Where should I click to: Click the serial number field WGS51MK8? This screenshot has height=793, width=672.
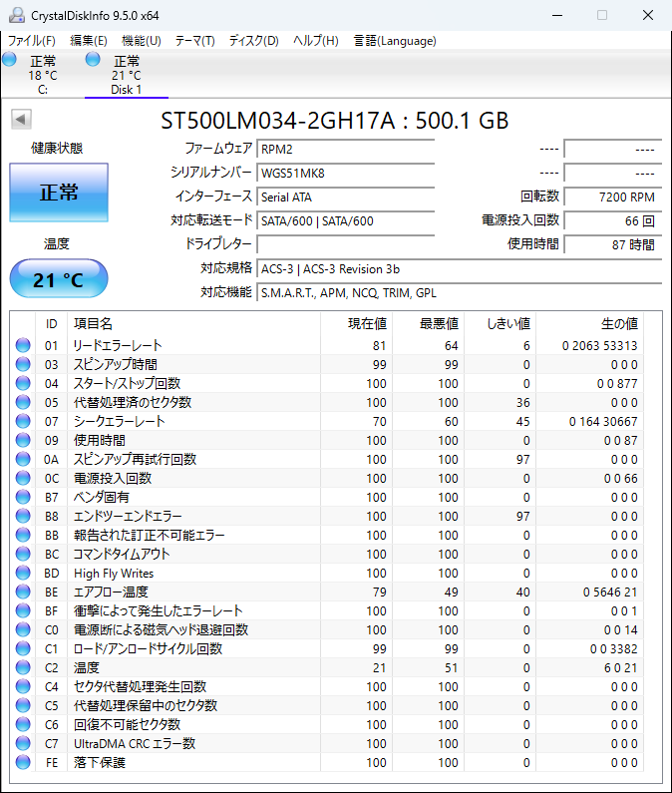point(345,173)
